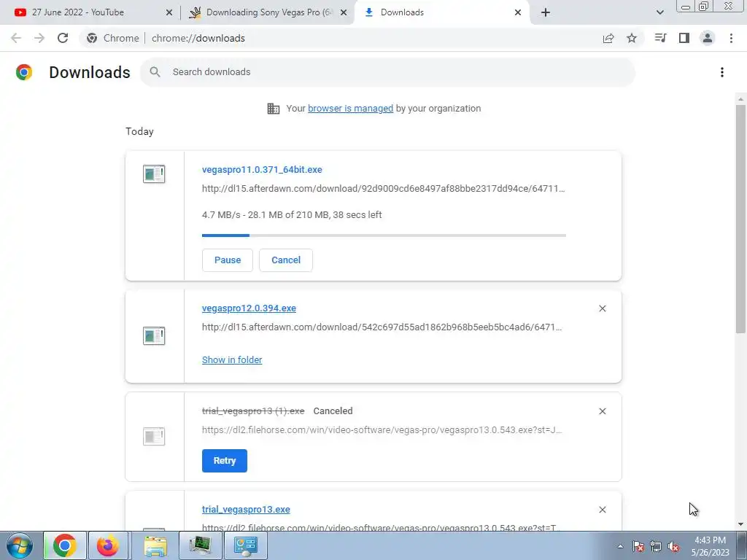Open the trial_vegaspro13.exe file link
Viewport: 747px width, 560px height.
pos(246,509)
